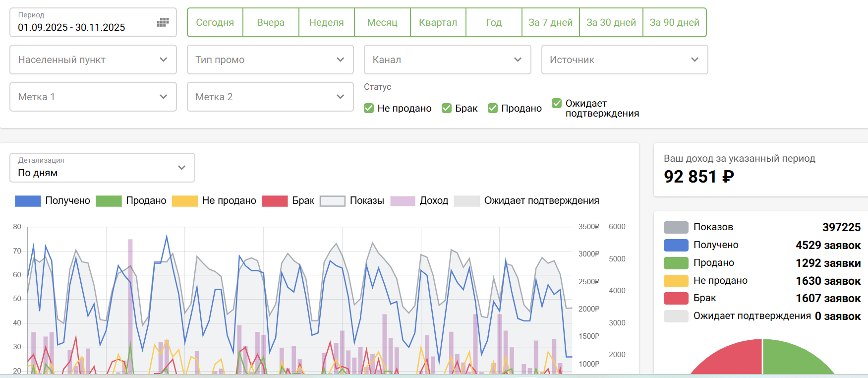The height and width of the screenshot is (378, 868).
Task: Toggle the Брак red legend box
Action: tap(275, 201)
